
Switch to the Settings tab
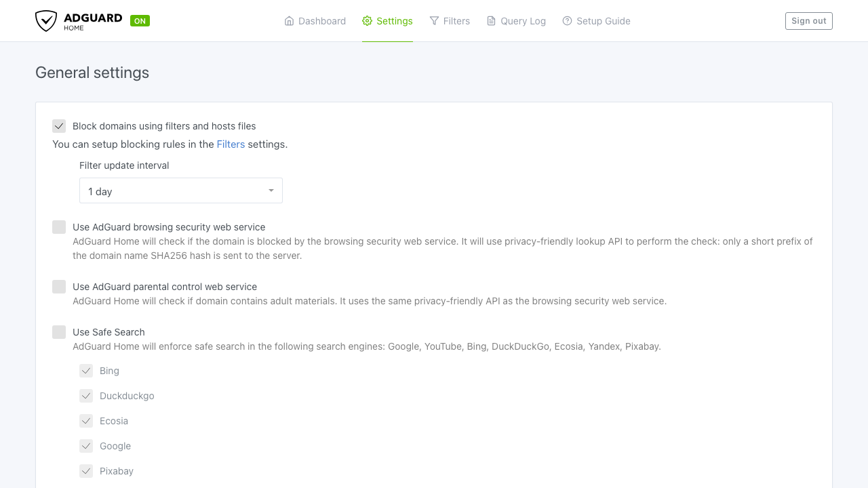[387, 21]
